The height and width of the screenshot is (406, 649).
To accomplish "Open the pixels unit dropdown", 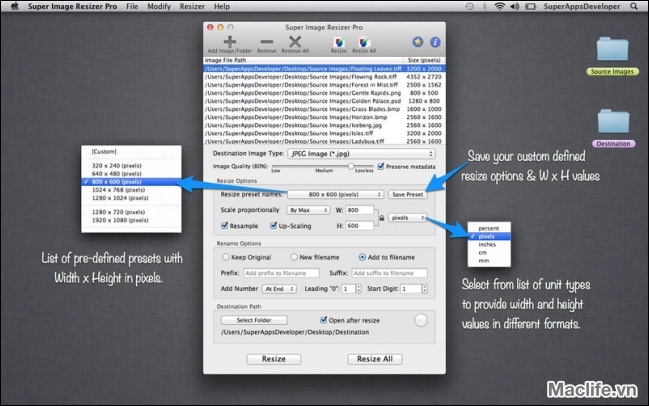I will point(408,218).
